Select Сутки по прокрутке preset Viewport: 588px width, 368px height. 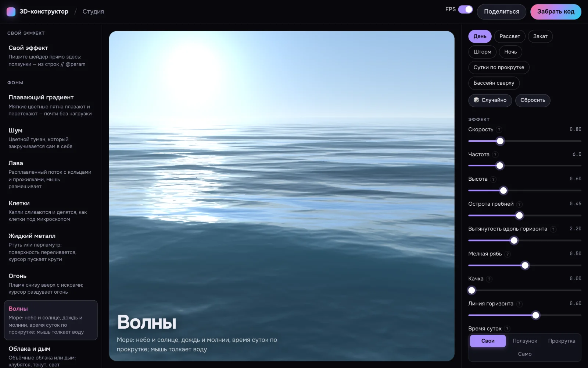(x=499, y=67)
